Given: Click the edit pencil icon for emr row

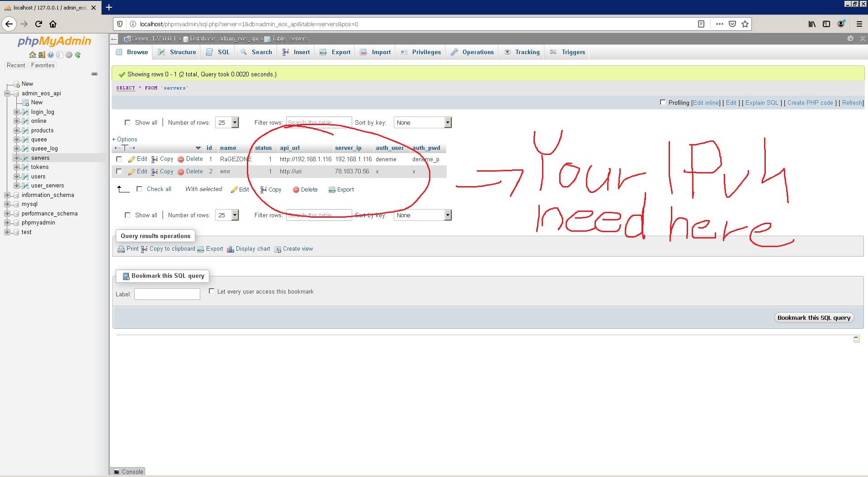Looking at the screenshot, I should coord(132,172).
